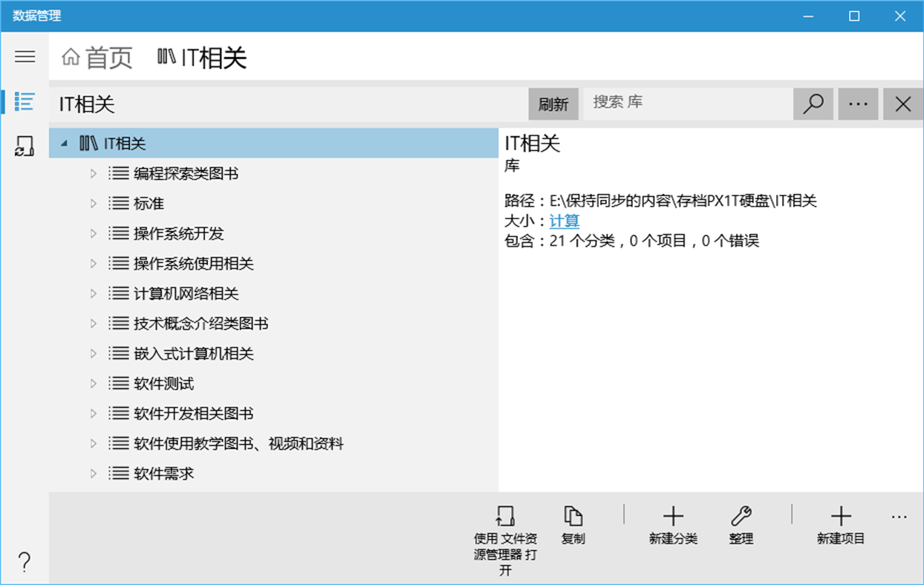This screenshot has width=924, height=585.
Task: Open the hamburger navigation menu
Action: click(x=25, y=56)
